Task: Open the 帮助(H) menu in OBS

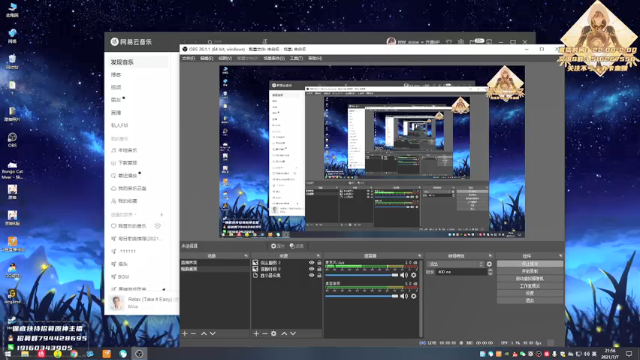Action: coord(315,58)
